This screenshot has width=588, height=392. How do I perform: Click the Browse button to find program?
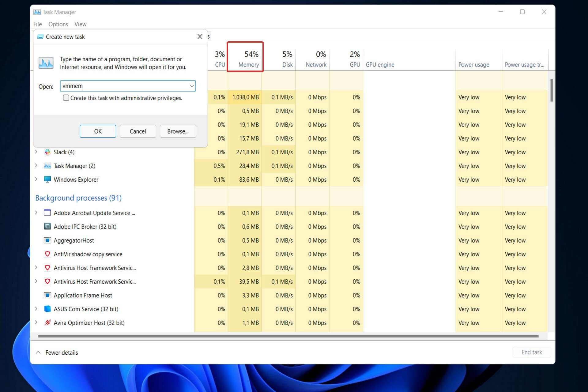click(x=177, y=131)
